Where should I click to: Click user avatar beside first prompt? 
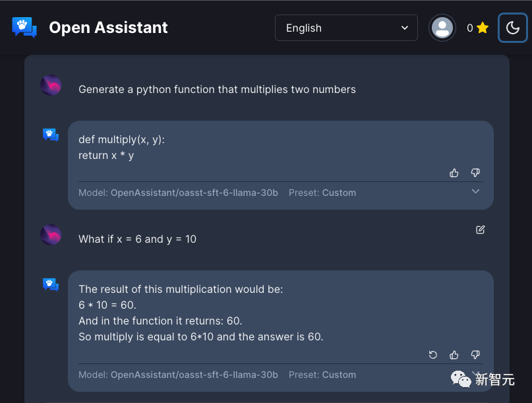(x=51, y=86)
